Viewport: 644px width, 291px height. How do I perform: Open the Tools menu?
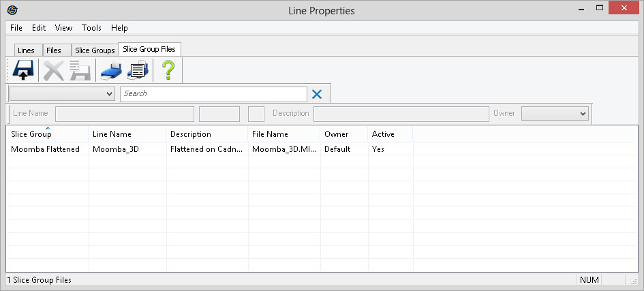pyautogui.click(x=91, y=28)
